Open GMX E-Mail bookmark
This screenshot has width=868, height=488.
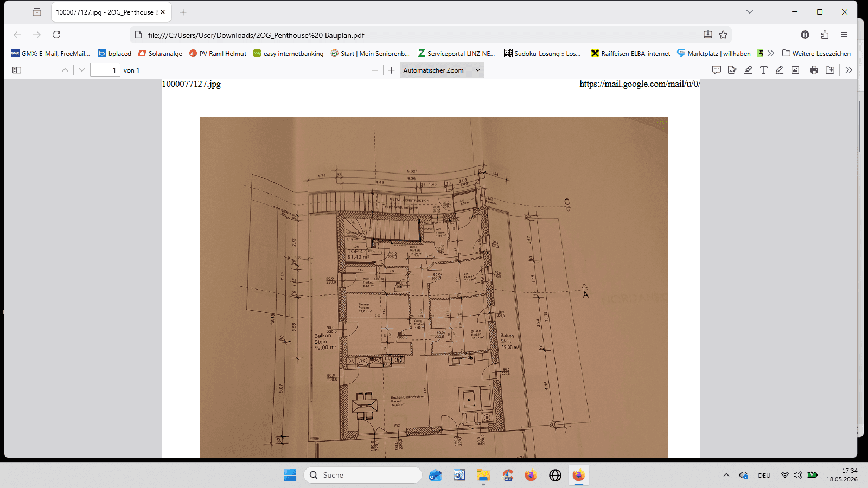pos(50,53)
